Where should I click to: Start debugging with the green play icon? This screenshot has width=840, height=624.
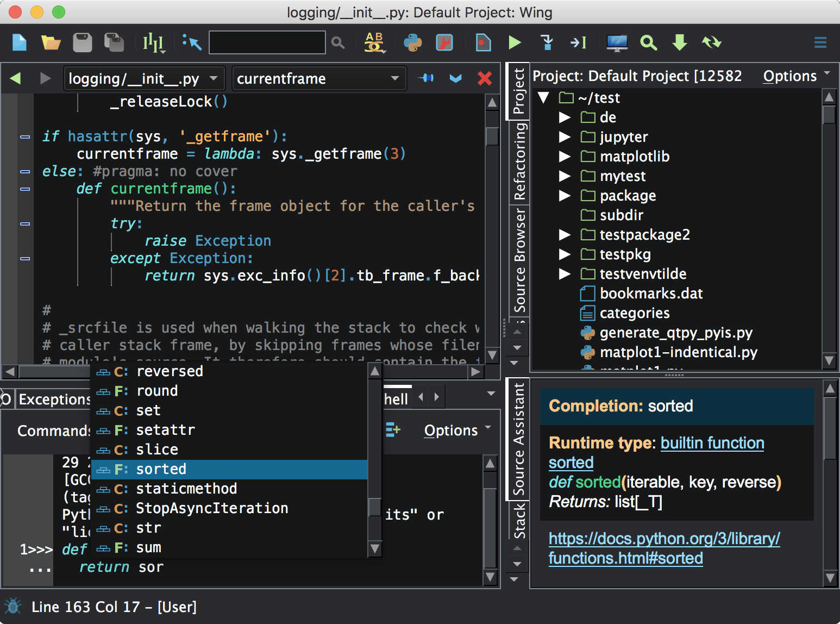(514, 42)
